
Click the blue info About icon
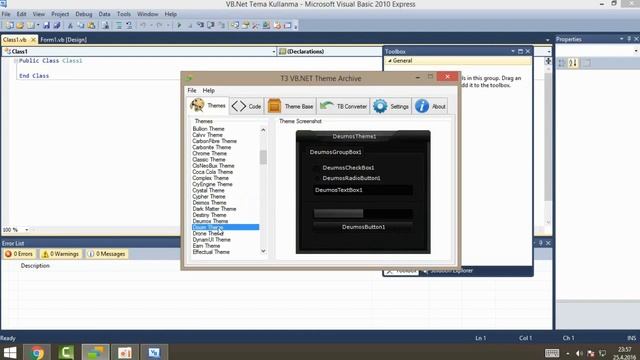pos(422,106)
